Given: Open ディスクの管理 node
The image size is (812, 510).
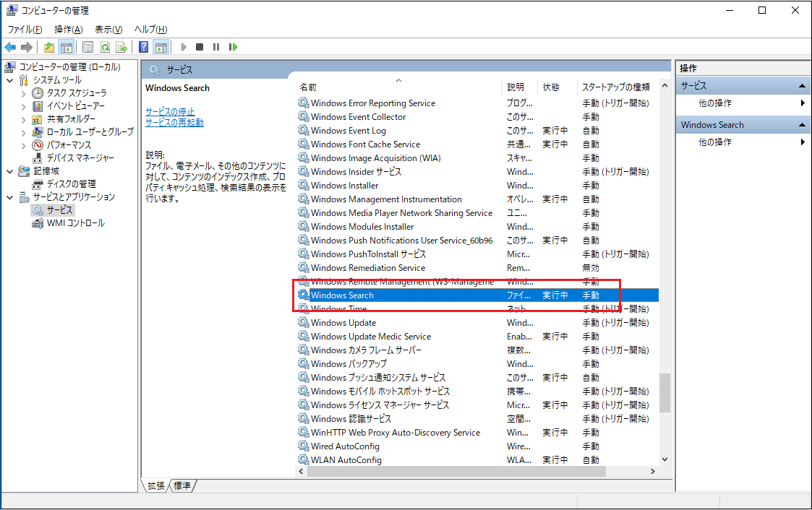Looking at the screenshot, I should coord(72,184).
